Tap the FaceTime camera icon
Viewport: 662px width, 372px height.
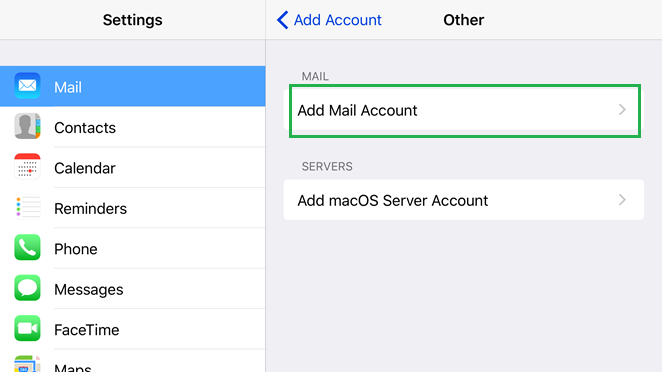click(27, 328)
